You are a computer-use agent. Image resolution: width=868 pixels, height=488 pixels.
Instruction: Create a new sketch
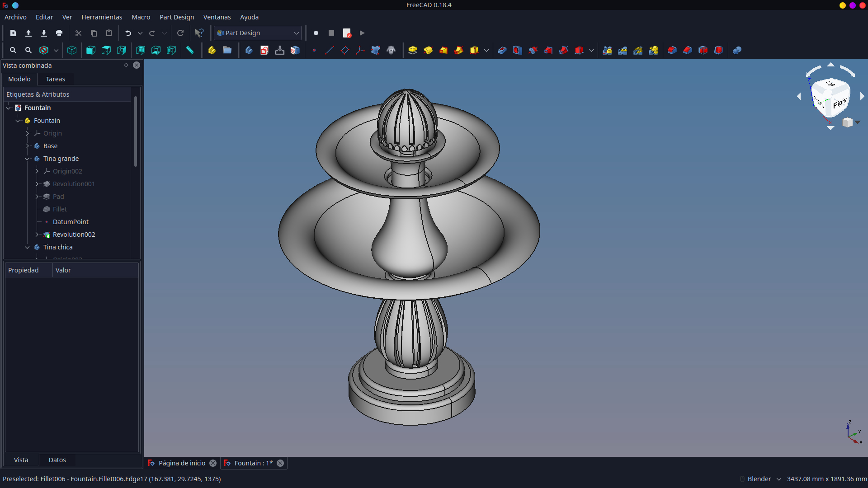(264, 50)
